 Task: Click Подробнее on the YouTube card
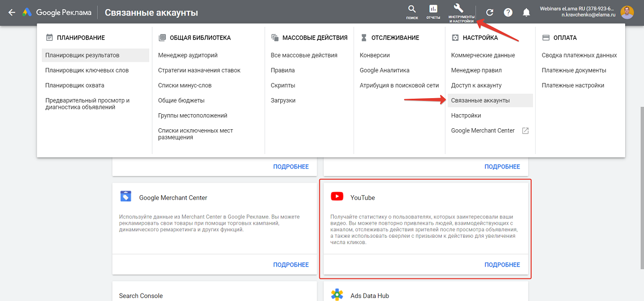pyautogui.click(x=502, y=265)
